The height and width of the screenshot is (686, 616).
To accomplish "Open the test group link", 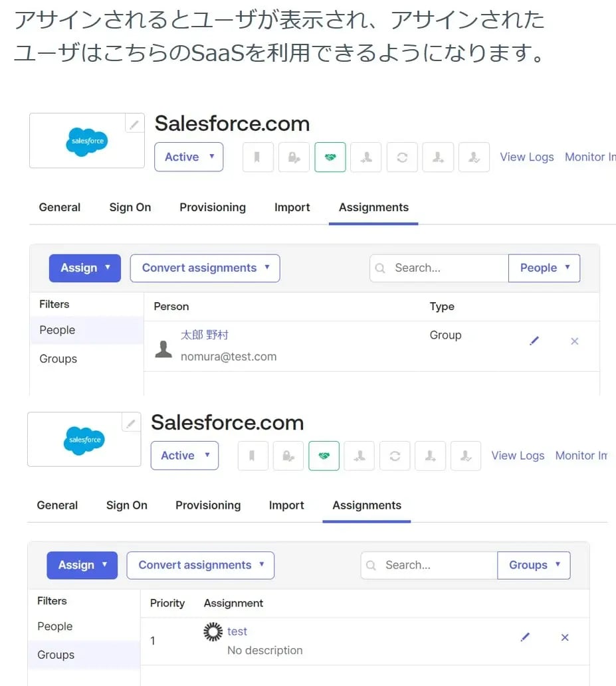I will (237, 632).
